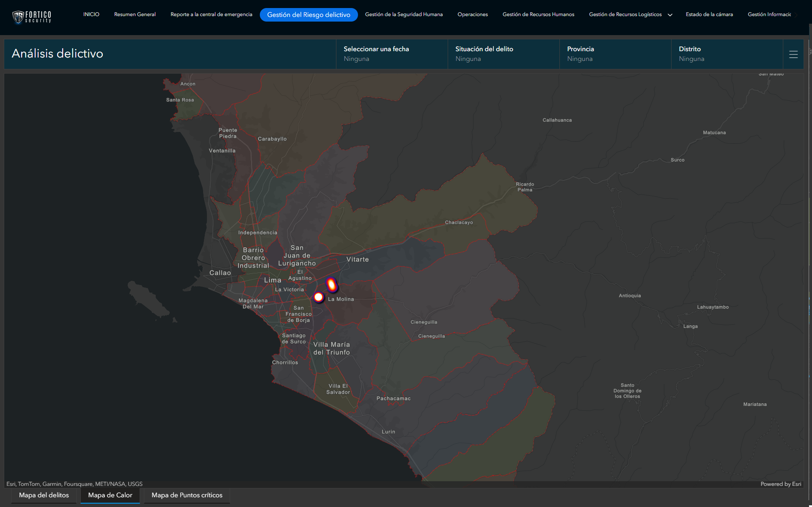Screen dimensions: 812x507
Task: Expand the Provincia filter dropdown
Action: (615, 54)
